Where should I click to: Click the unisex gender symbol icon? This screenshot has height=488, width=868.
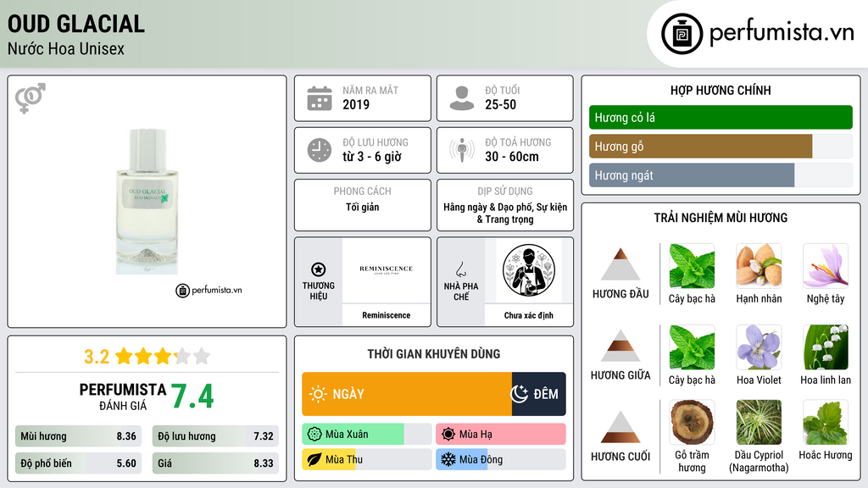[31, 98]
